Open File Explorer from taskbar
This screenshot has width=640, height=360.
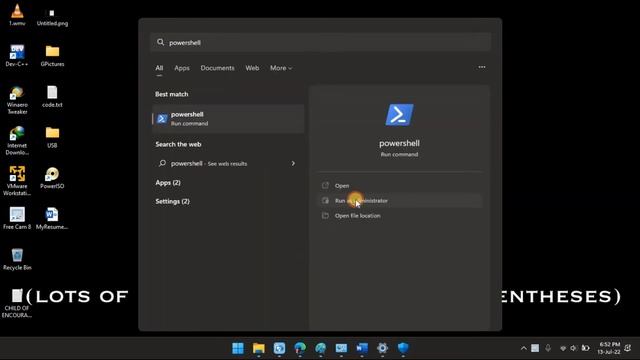259,348
